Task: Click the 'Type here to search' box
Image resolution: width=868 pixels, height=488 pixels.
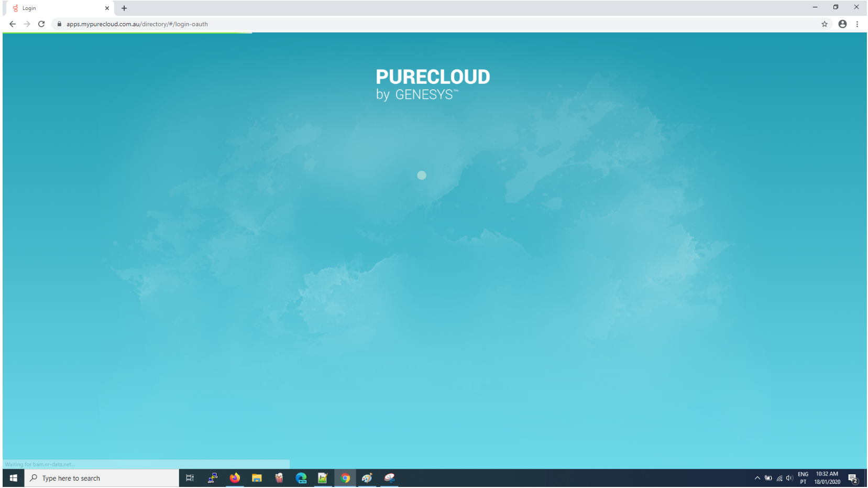Action: 102,478
